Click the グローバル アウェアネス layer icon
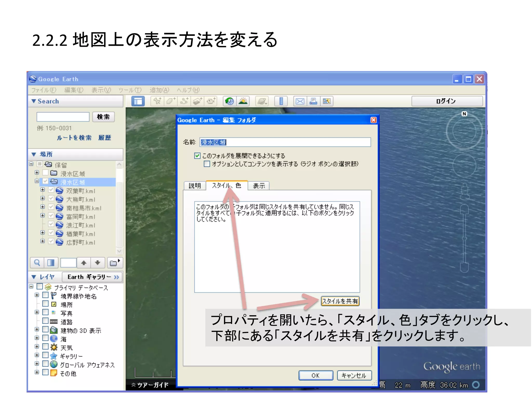 54,364
